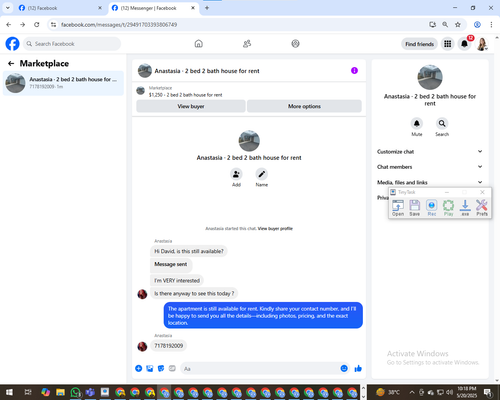Open a new browser tab

[207, 8]
